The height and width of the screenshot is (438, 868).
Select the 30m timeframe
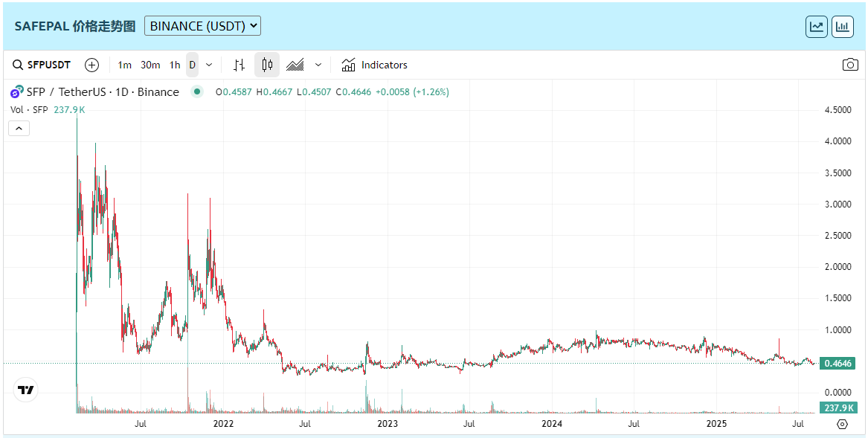click(x=150, y=65)
